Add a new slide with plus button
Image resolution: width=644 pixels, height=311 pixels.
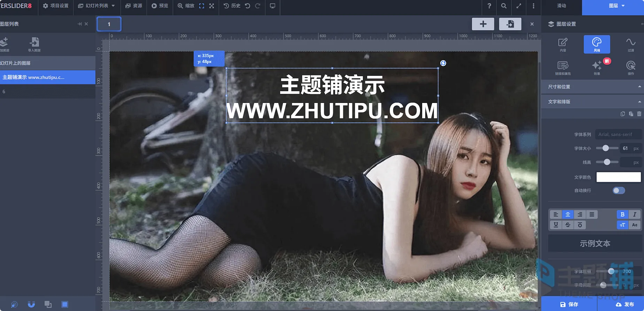(x=483, y=24)
